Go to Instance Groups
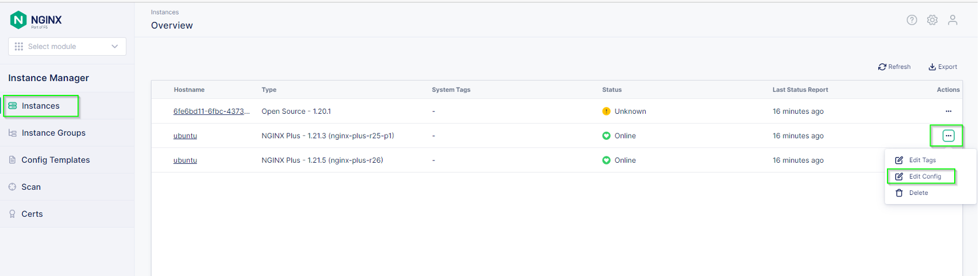Viewport: 980px width, 276px height. [x=53, y=133]
